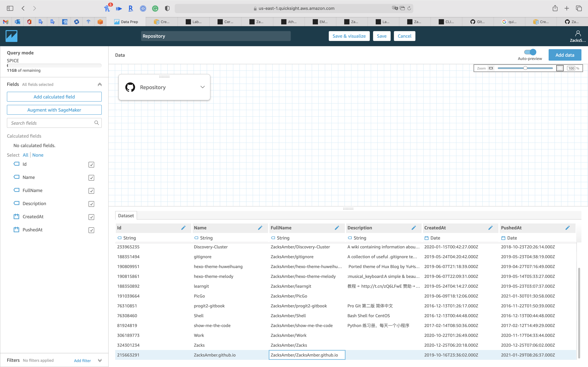Click the edit pencil icon for Id column

point(183,228)
